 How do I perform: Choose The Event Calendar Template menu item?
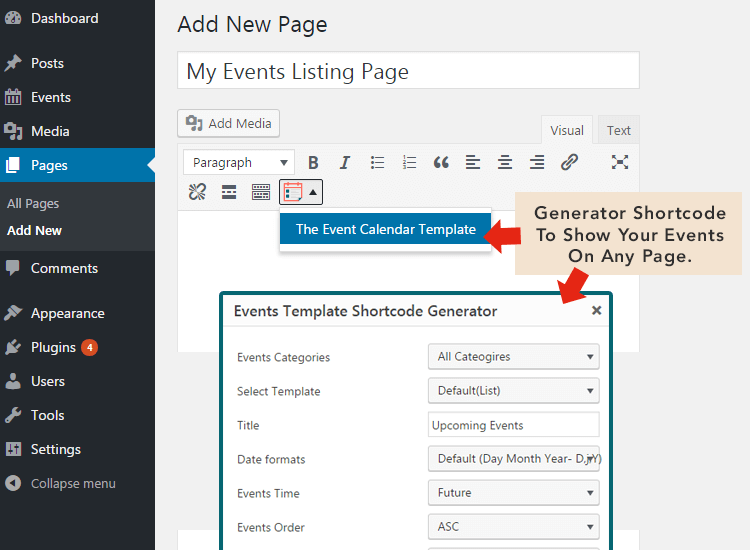pos(385,229)
